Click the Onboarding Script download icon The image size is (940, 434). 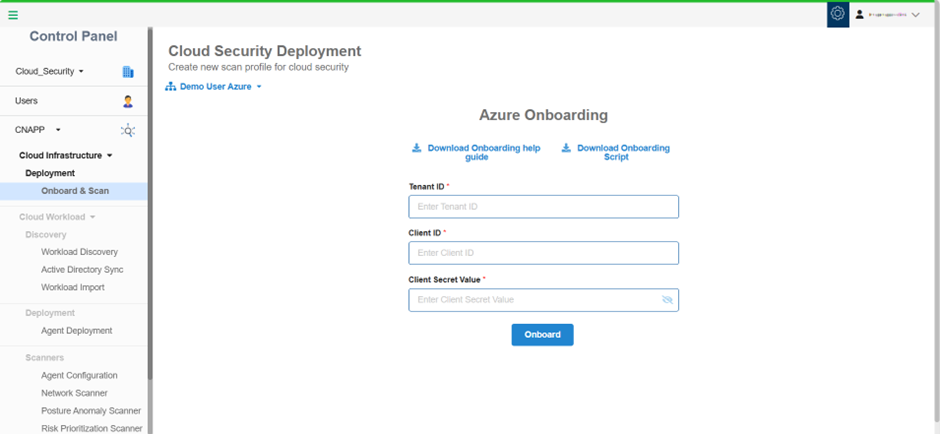tap(566, 148)
